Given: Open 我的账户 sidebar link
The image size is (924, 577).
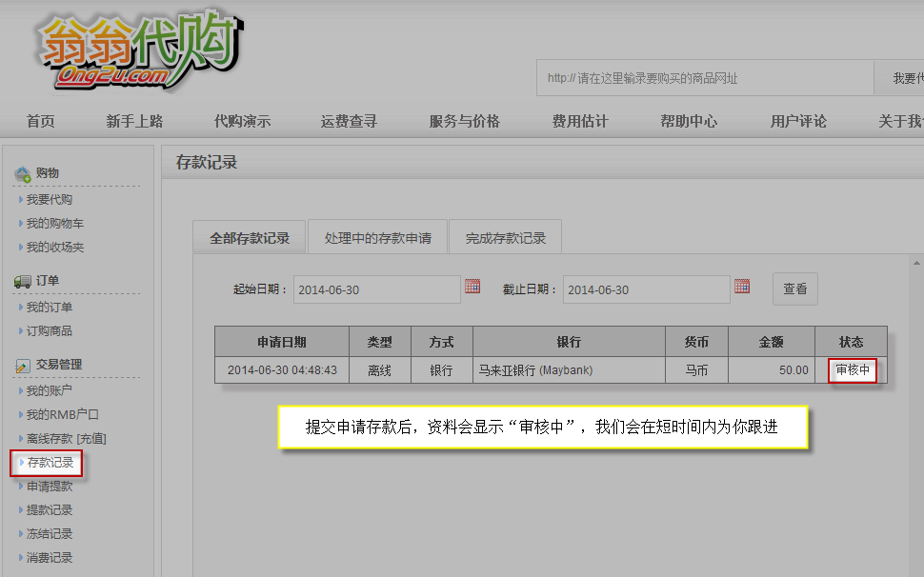Looking at the screenshot, I should tap(50, 390).
